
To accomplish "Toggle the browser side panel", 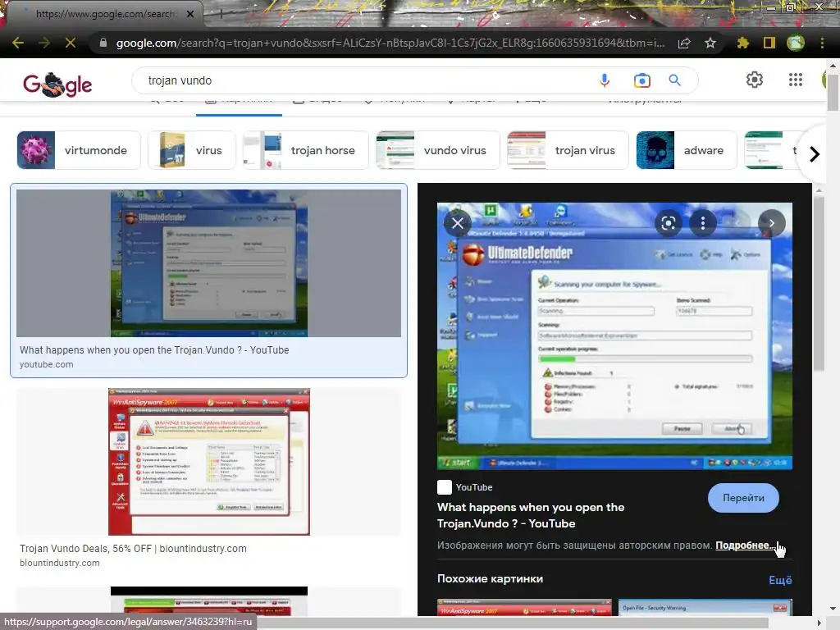I will pyautogui.click(x=769, y=43).
